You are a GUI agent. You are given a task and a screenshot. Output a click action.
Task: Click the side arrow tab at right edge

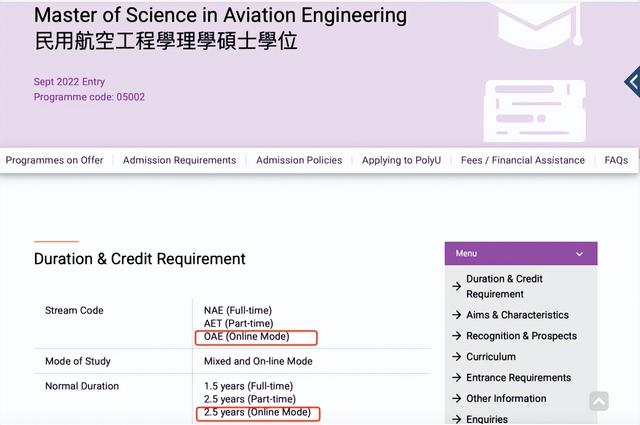click(x=632, y=82)
